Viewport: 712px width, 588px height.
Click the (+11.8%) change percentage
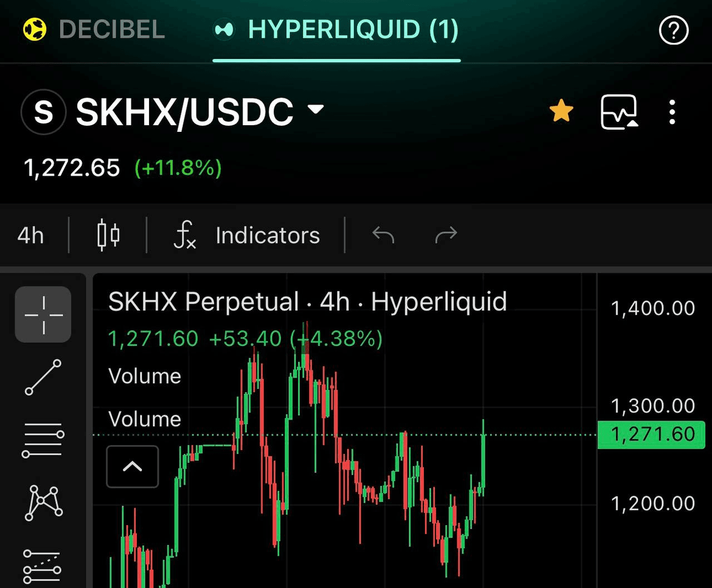178,167
